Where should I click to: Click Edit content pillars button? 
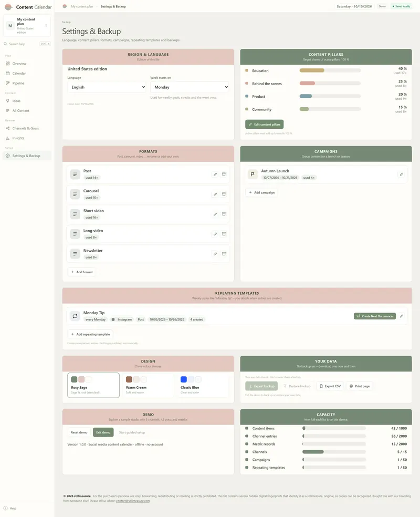[x=264, y=125]
